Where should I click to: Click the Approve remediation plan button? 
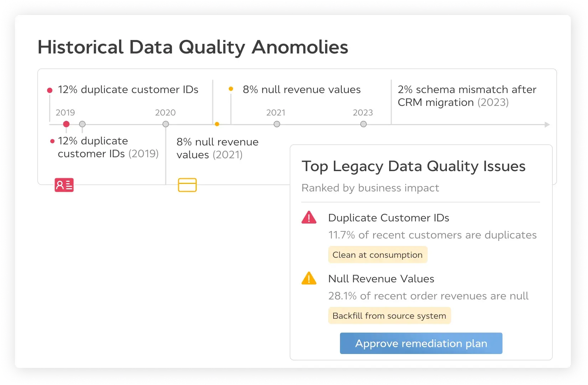click(421, 343)
